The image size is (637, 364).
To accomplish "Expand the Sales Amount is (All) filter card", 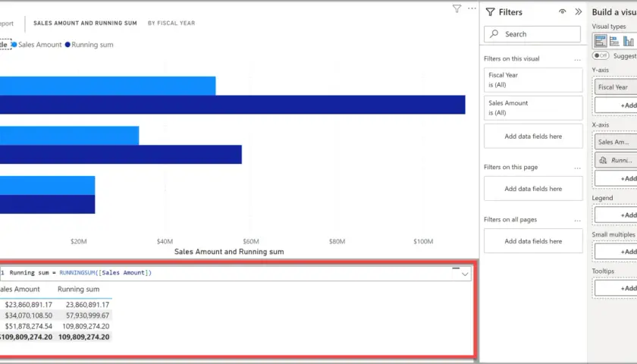I will click(x=533, y=108).
